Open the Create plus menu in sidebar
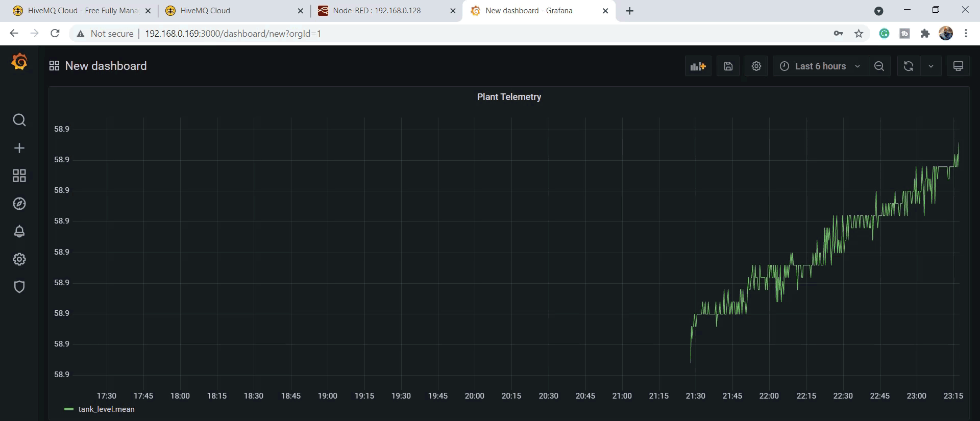This screenshot has height=421, width=980. tap(19, 148)
